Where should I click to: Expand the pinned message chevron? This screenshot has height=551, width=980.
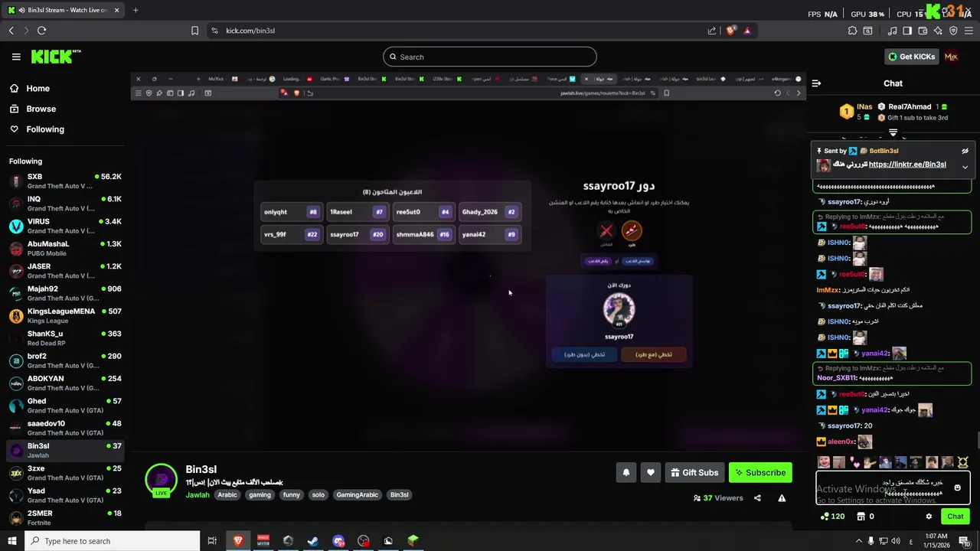pyautogui.click(x=965, y=167)
